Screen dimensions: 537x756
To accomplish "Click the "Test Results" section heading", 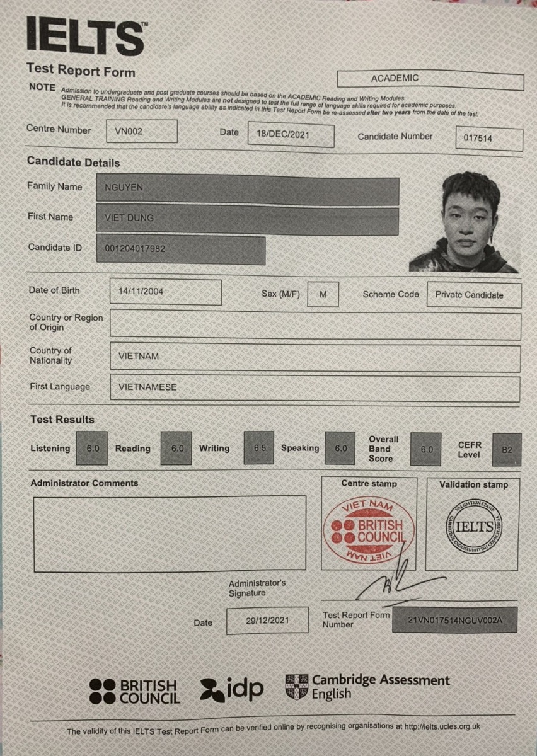I will [x=62, y=420].
